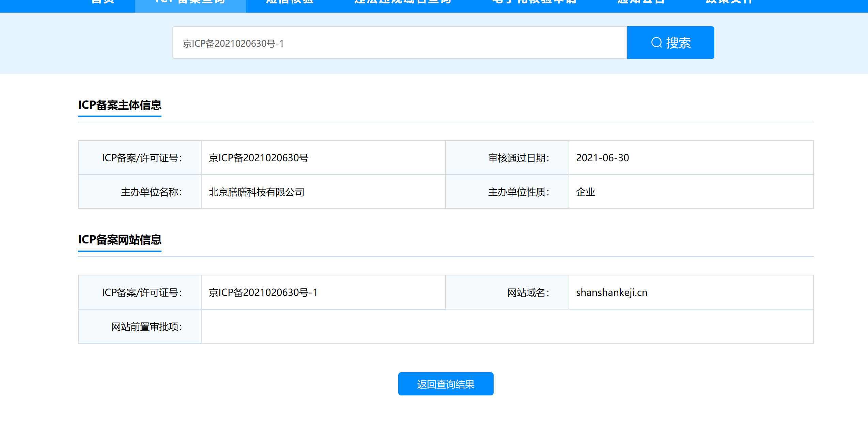Click the ICP备案主体信息 section heading
This screenshot has height=421, width=868.
click(120, 105)
